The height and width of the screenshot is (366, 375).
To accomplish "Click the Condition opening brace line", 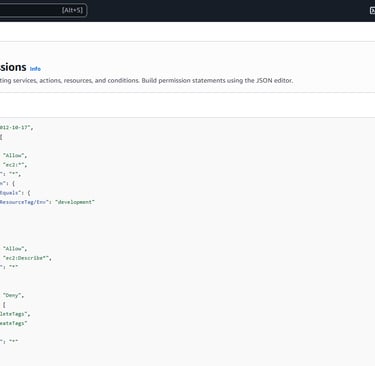I will click(7, 183).
